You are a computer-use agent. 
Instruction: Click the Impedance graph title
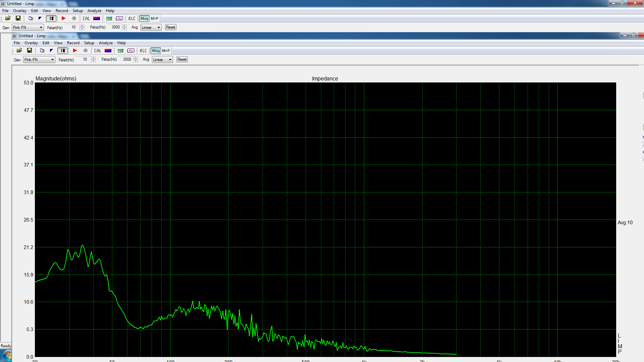(325, 78)
